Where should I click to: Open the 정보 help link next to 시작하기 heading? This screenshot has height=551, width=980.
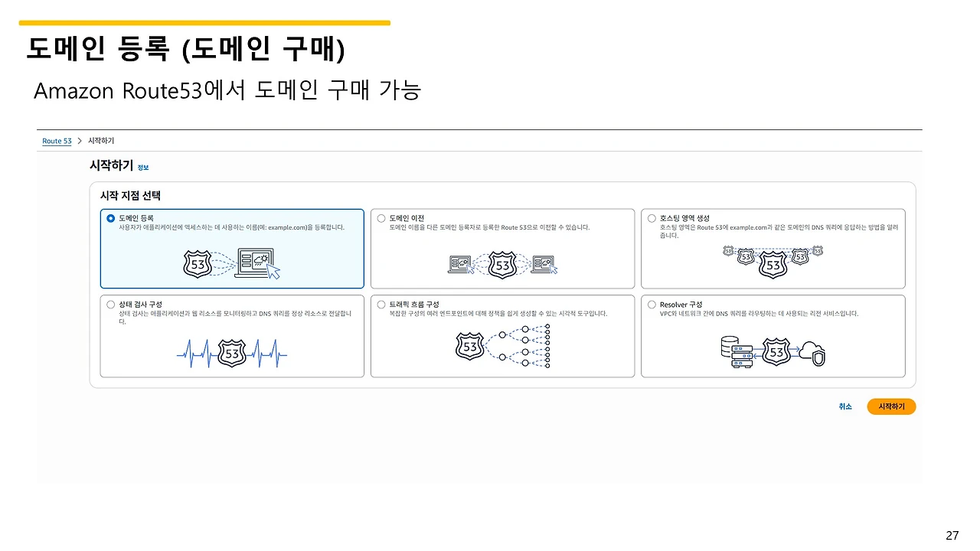(x=142, y=167)
